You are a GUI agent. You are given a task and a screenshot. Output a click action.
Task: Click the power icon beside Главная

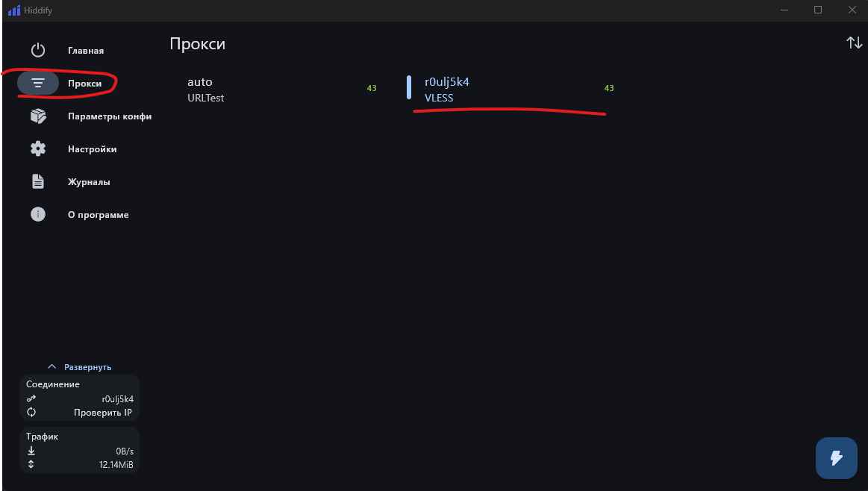(x=37, y=51)
